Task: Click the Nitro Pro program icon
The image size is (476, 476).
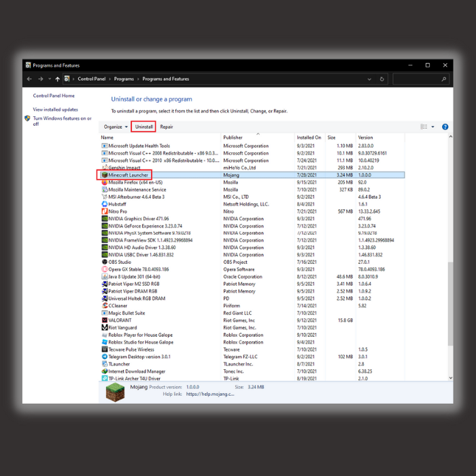Action: [105, 211]
